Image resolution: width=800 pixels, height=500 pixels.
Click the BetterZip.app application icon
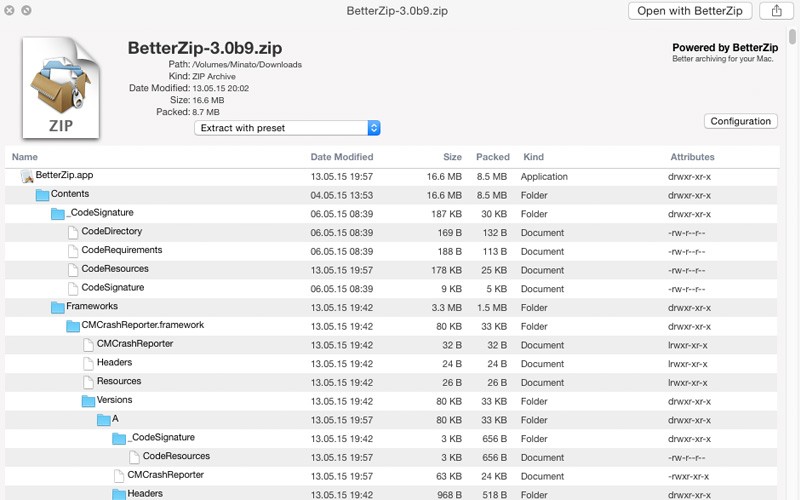[27, 177]
